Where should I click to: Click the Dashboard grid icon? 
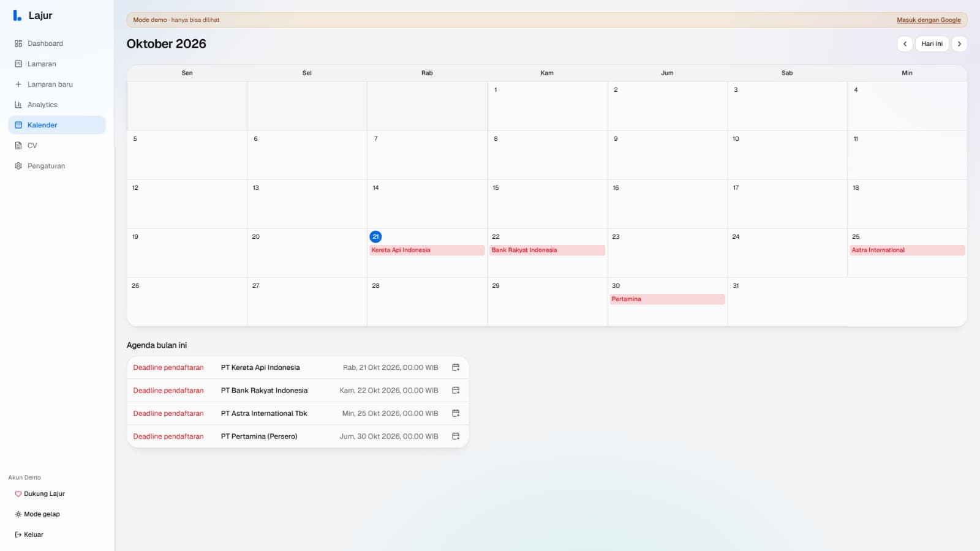18,43
